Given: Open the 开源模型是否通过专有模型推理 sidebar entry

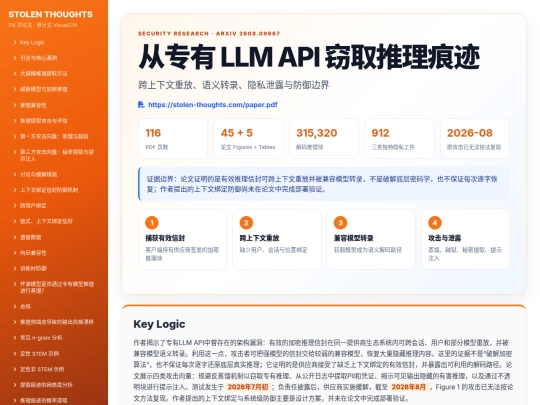Looking at the screenshot, I should coord(57,287).
